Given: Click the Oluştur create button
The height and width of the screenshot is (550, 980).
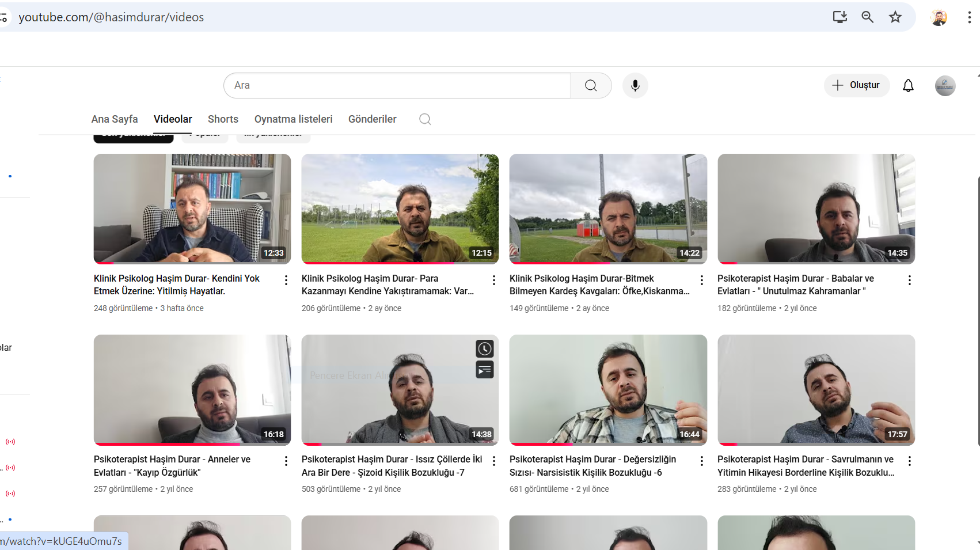Looking at the screenshot, I should pos(856,85).
